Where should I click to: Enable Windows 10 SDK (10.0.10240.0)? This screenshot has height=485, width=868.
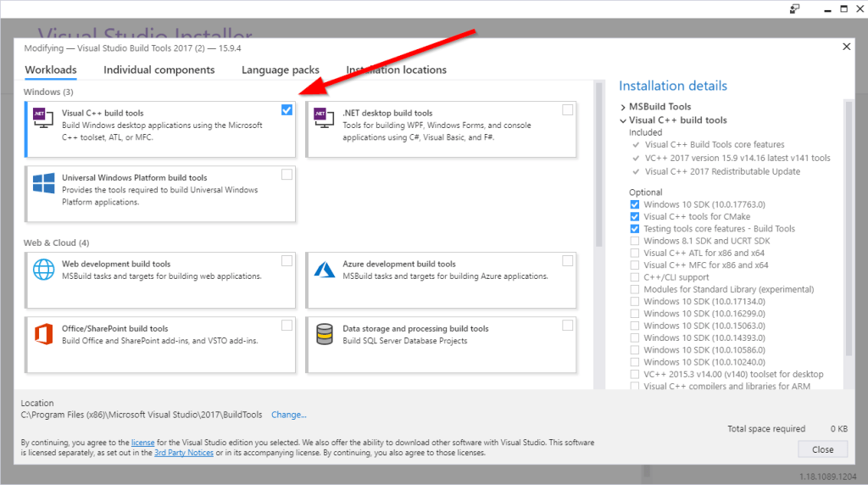pos(634,362)
